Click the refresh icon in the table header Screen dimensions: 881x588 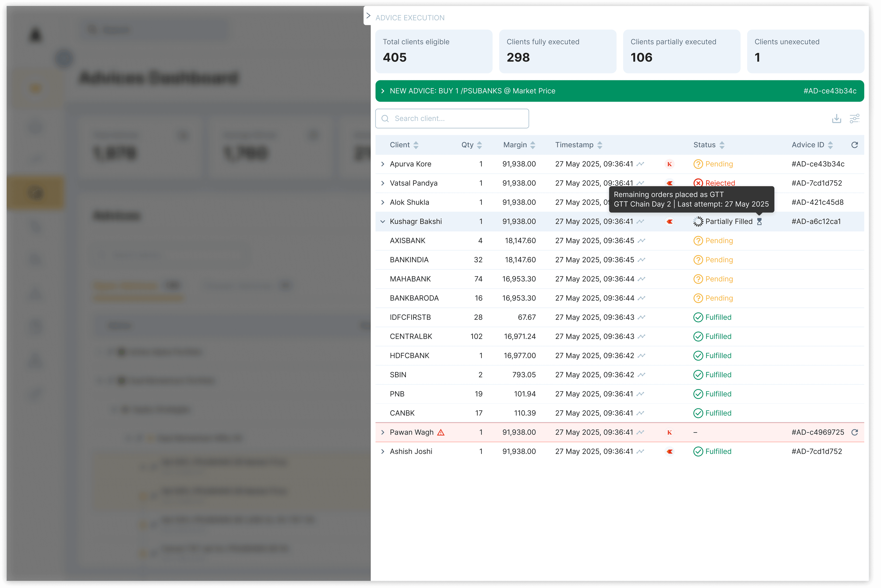click(x=854, y=145)
